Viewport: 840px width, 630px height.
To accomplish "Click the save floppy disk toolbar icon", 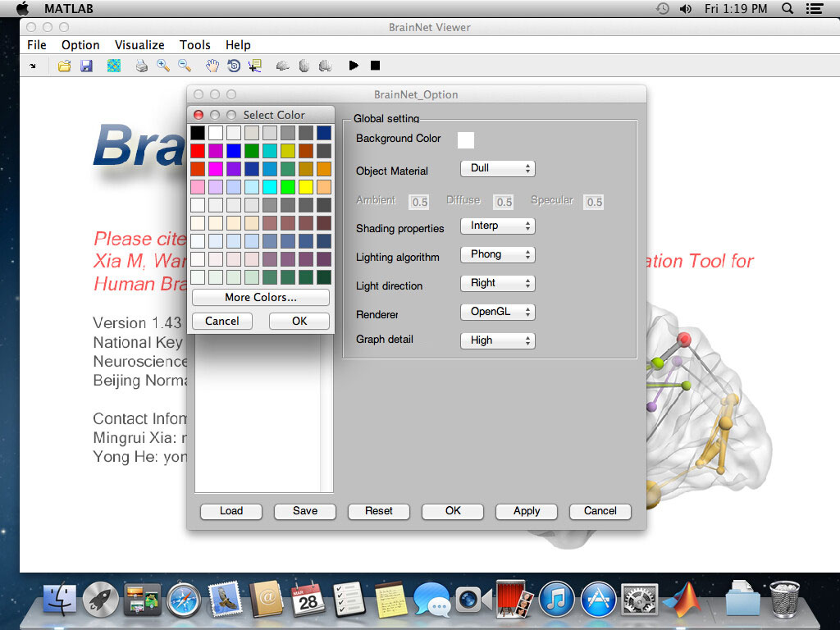I will tap(86, 66).
